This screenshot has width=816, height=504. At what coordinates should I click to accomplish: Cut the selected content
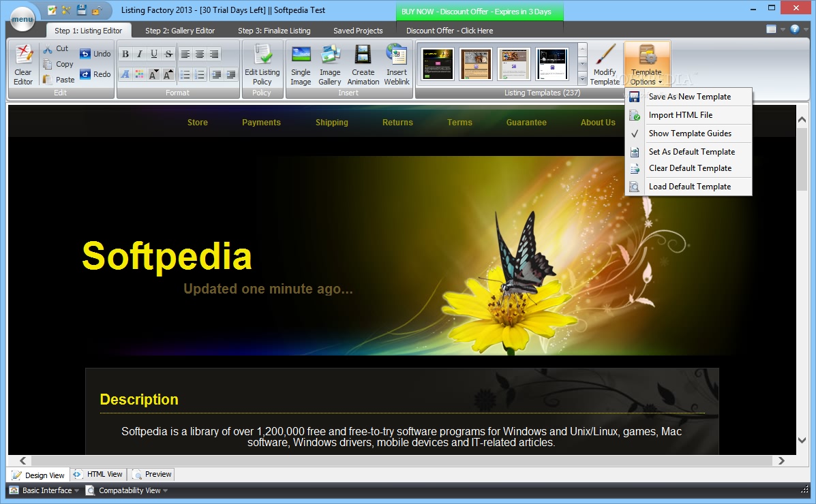56,48
